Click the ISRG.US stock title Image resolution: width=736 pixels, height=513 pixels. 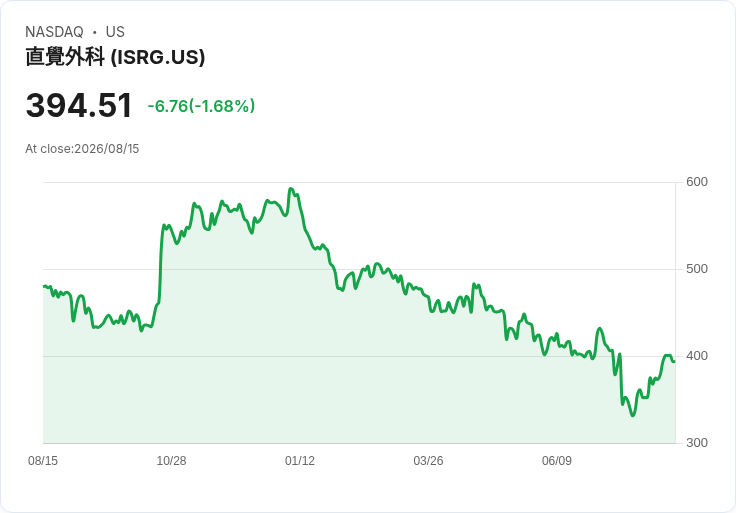115,57
